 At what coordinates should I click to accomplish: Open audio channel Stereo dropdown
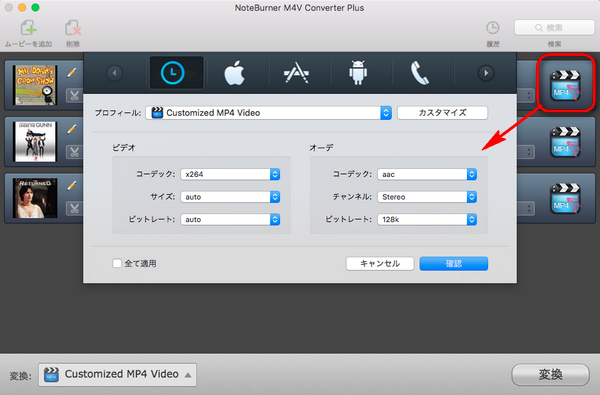point(427,197)
